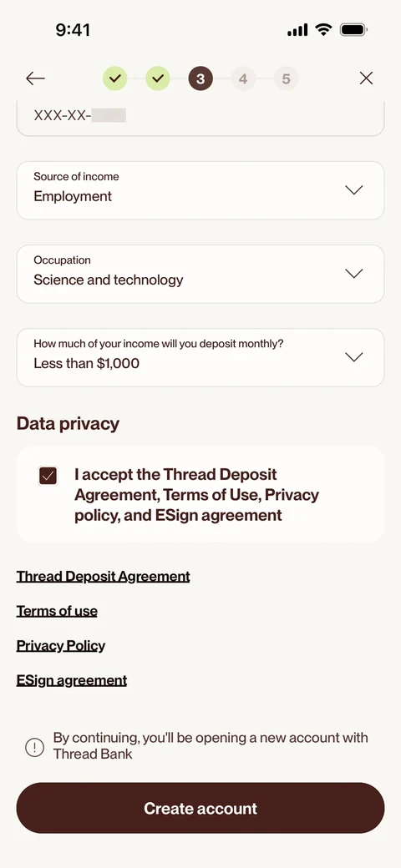Viewport: 401px width, 868px height.
Task: Go back using the left arrow icon
Action: (x=35, y=78)
